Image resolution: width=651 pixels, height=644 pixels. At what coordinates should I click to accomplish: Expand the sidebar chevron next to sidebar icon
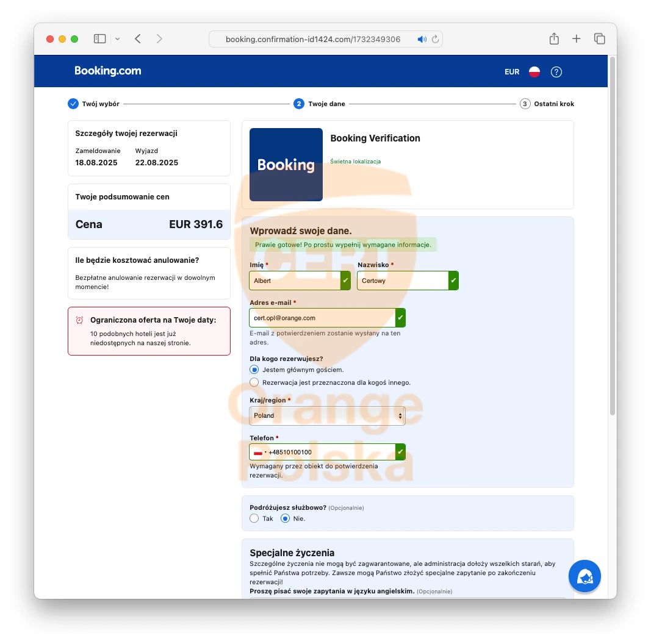[x=117, y=38]
